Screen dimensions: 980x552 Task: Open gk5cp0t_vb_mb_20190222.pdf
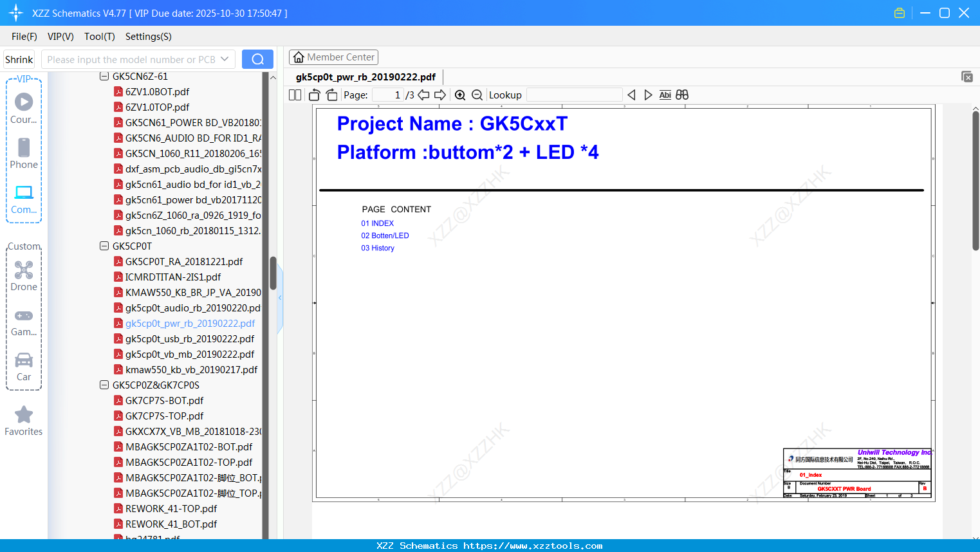click(x=190, y=354)
